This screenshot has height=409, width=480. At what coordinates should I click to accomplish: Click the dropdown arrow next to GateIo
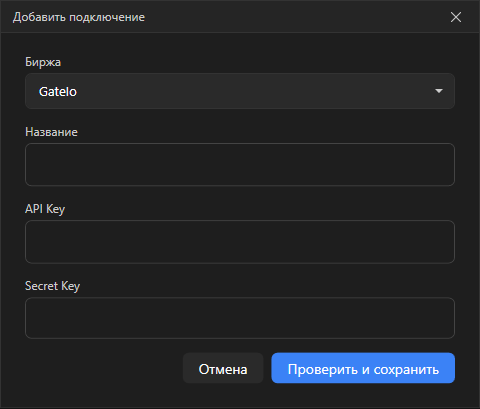[x=439, y=91]
